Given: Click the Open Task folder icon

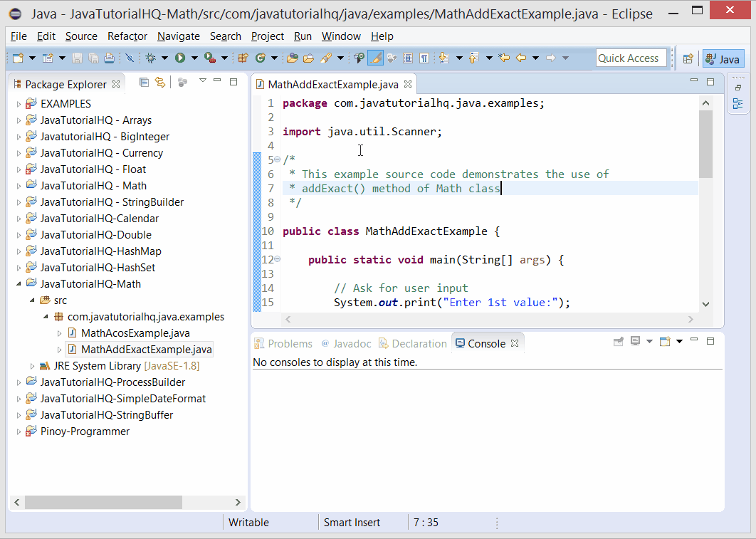Looking at the screenshot, I should click(x=308, y=58).
